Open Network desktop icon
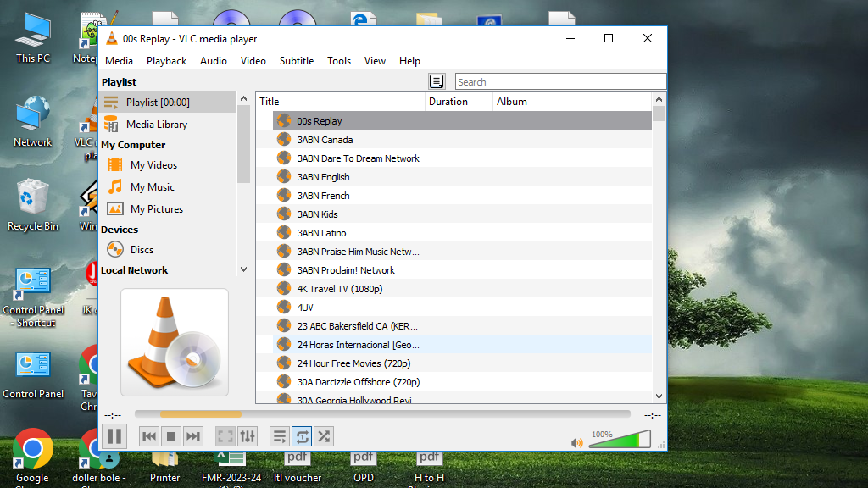Viewport: 868px width, 488px height. [33, 122]
